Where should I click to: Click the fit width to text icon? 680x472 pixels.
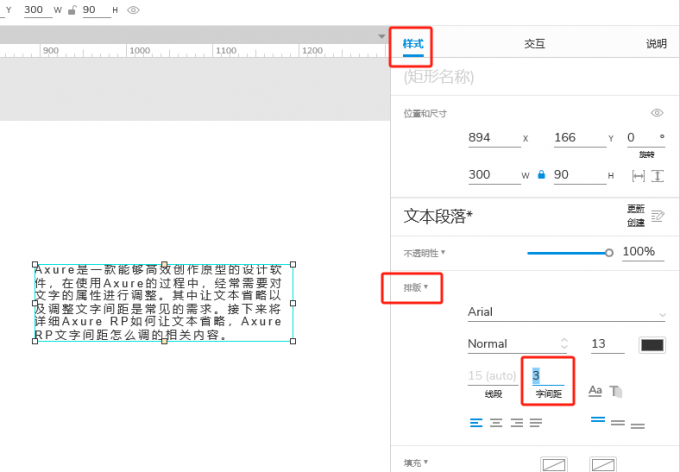coord(638,176)
